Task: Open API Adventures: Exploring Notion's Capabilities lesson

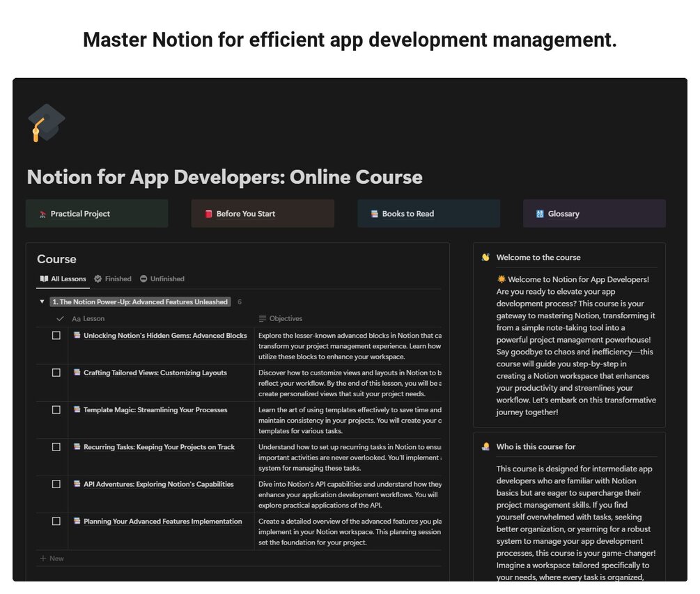Action: (159, 484)
